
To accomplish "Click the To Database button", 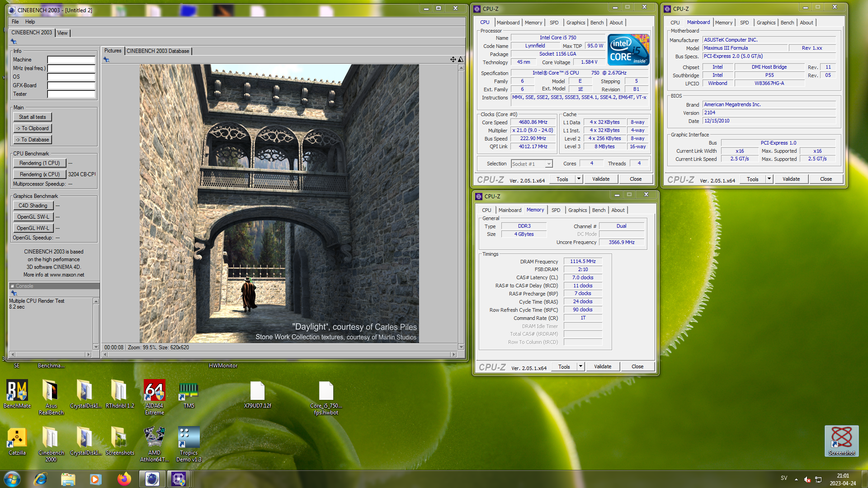I will coord(33,140).
